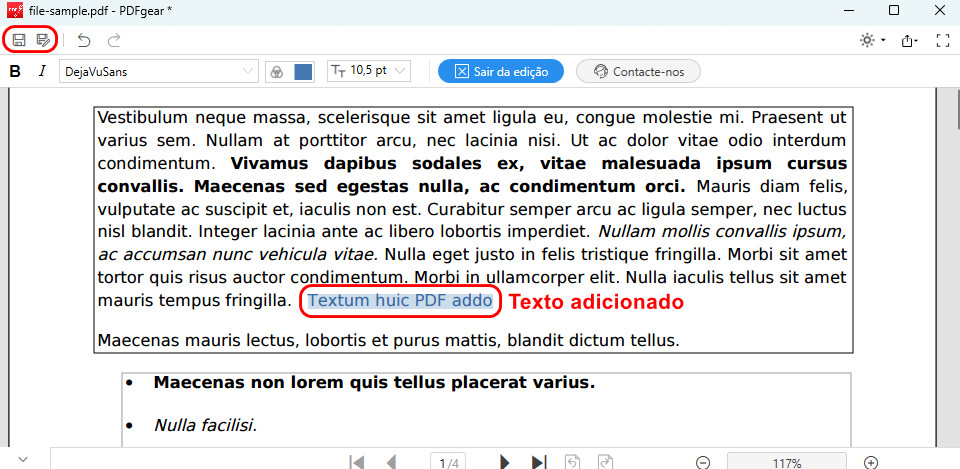Open the DejaVuSans font dropdown
Screen dimensions: 960x469
click(159, 72)
